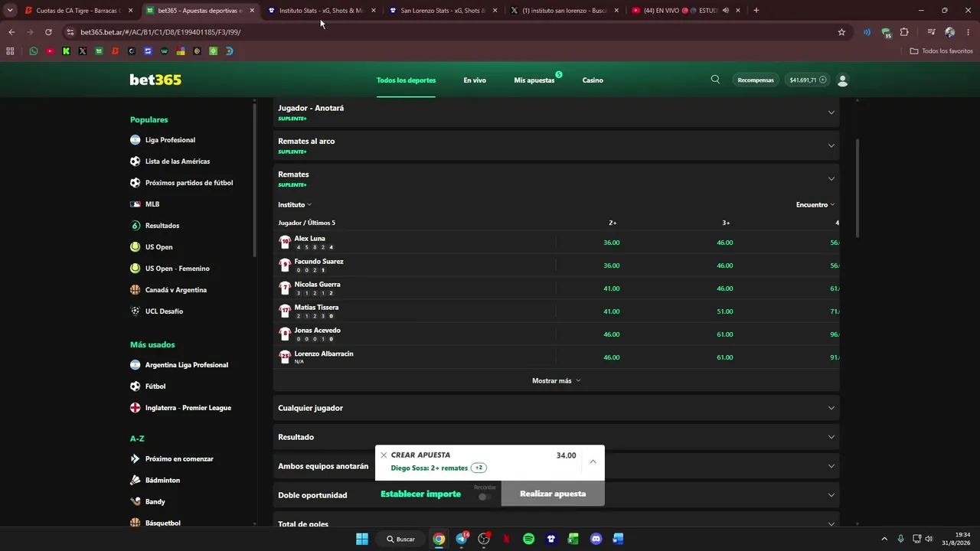
Task: Open the bet365 search magnifier
Action: tap(715, 80)
